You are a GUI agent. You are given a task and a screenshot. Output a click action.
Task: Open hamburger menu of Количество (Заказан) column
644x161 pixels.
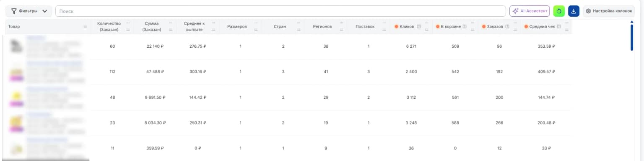pos(128,30)
